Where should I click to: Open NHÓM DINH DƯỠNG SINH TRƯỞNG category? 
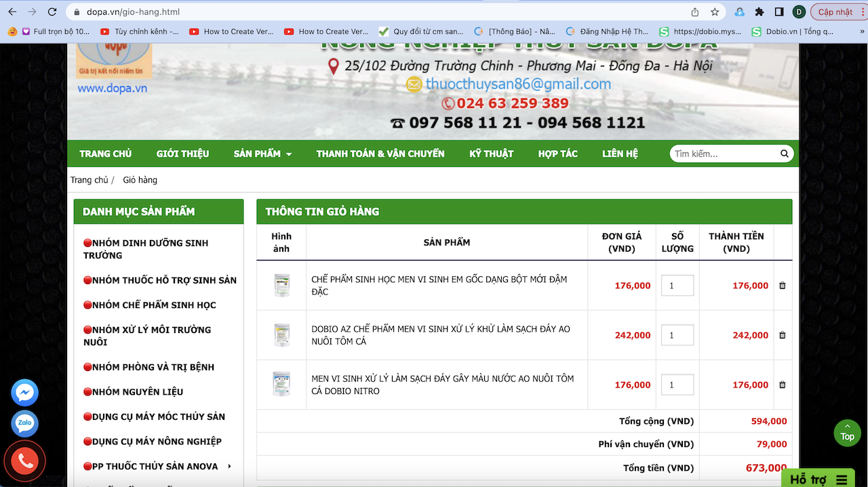coord(145,249)
